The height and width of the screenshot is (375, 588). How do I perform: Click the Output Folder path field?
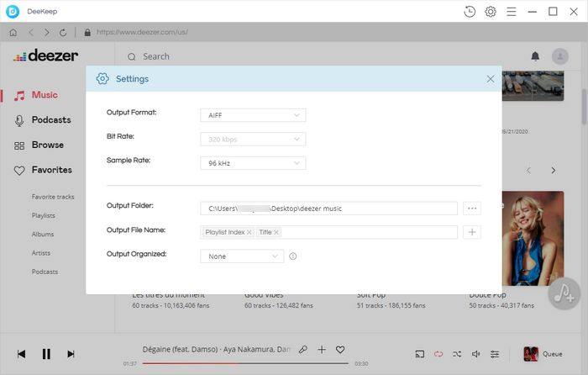[x=329, y=209]
